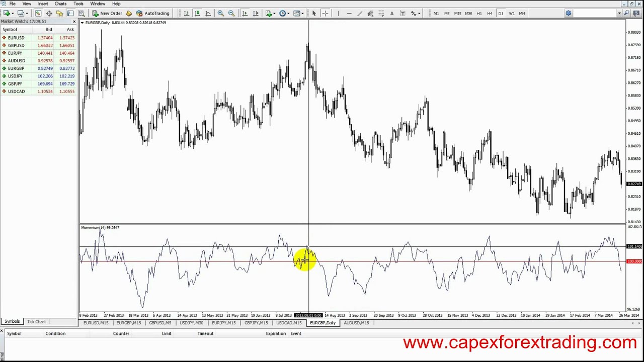Click the Expiration column header
Image resolution: width=644 pixels, height=362 pixels.
point(276,333)
